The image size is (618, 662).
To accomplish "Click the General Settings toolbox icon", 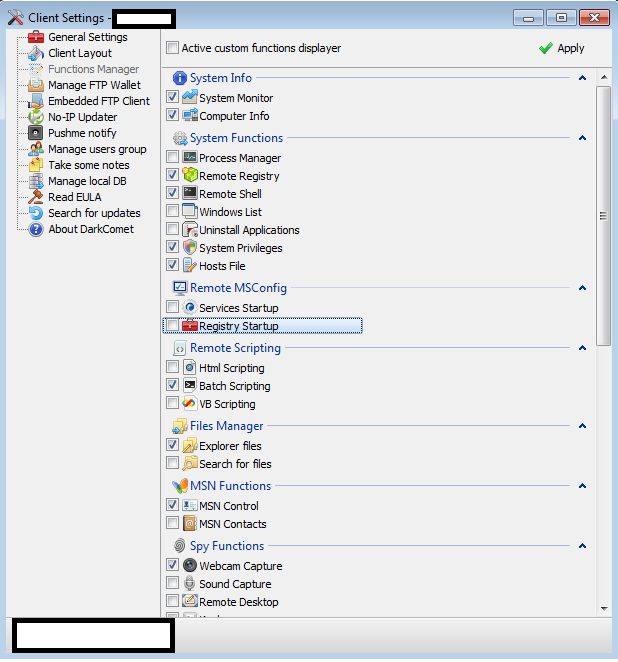I will (x=36, y=38).
